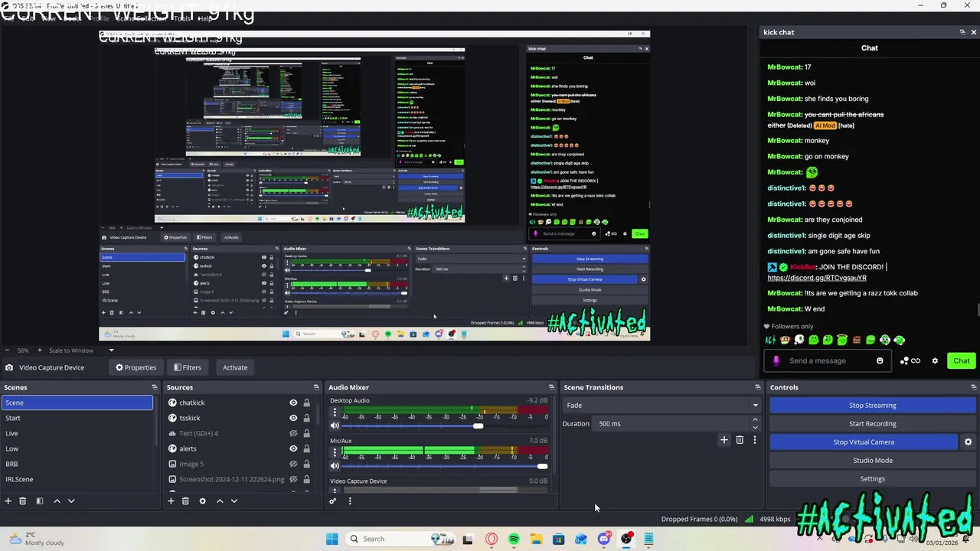Move the selected scene up
980x551 pixels.
[57, 501]
